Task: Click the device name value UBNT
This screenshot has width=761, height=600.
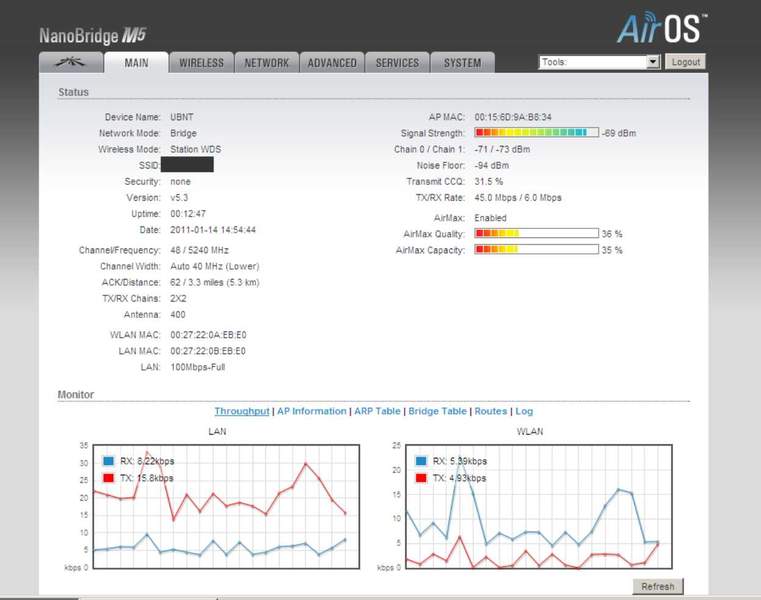Action: pyautogui.click(x=182, y=117)
